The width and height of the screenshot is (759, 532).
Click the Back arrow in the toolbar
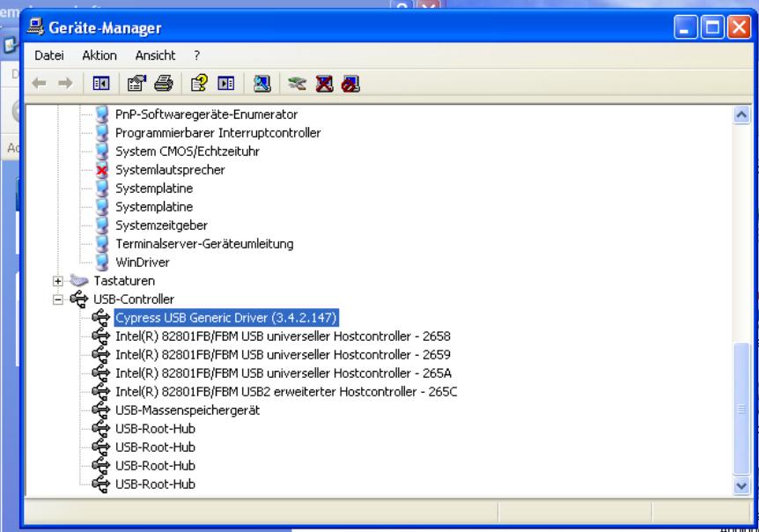pyautogui.click(x=40, y=84)
